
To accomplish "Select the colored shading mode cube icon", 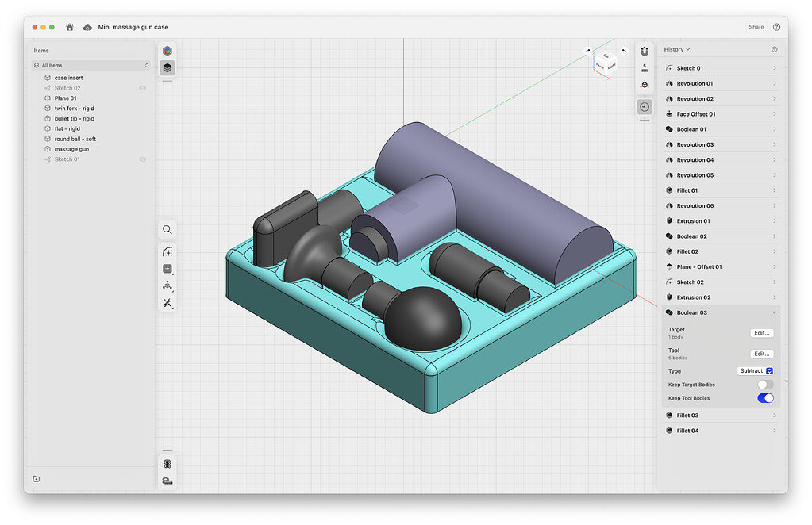I will pyautogui.click(x=167, y=49).
